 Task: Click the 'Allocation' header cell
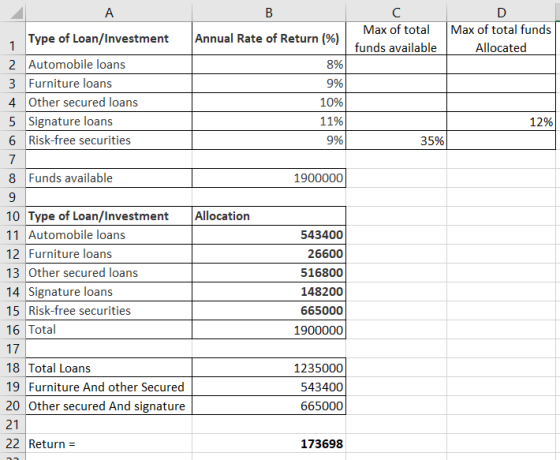click(x=269, y=216)
